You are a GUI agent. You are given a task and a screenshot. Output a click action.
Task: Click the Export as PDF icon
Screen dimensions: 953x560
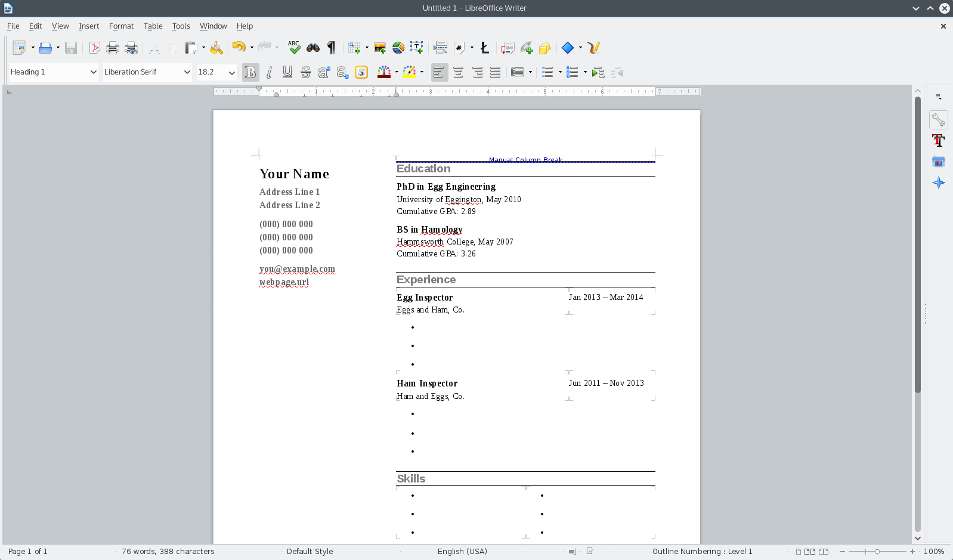point(94,48)
